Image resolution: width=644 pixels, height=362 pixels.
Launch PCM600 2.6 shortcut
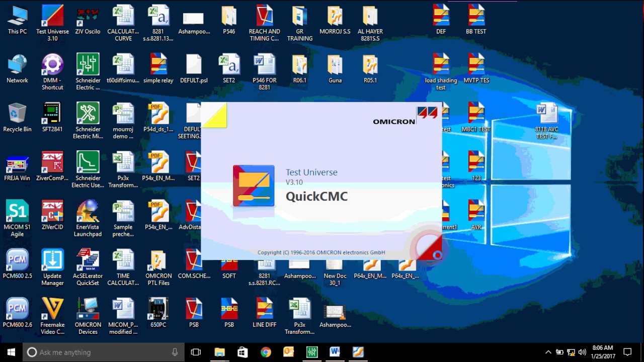click(17, 313)
